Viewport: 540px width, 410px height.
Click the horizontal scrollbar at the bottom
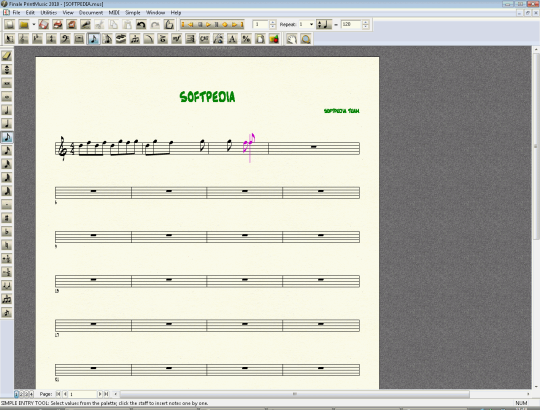click(294, 394)
